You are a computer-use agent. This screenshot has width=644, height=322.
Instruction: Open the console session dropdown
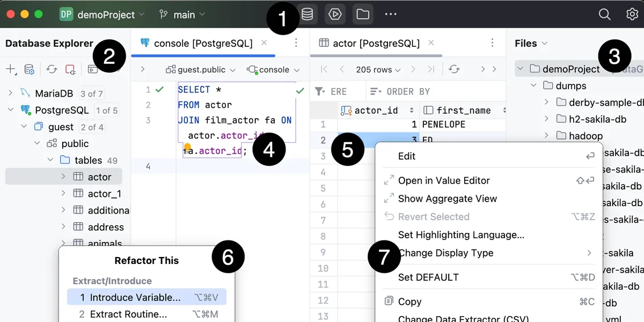click(273, 70)
